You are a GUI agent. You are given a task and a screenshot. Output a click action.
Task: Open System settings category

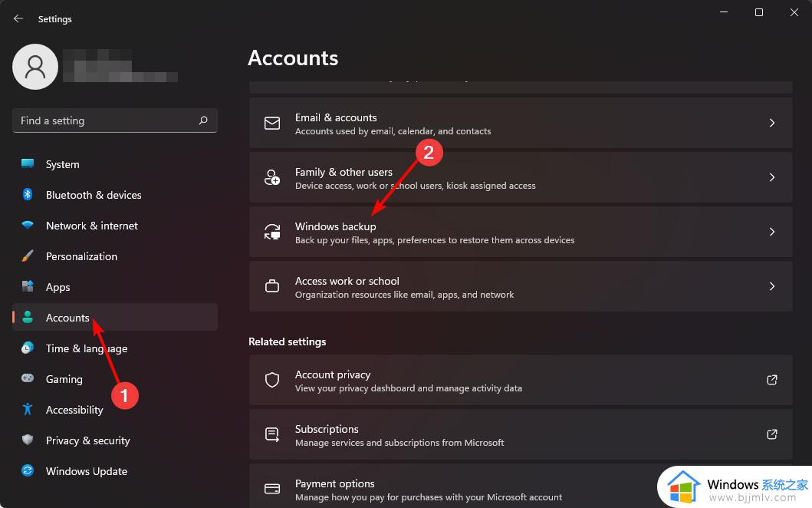(115, 163)
